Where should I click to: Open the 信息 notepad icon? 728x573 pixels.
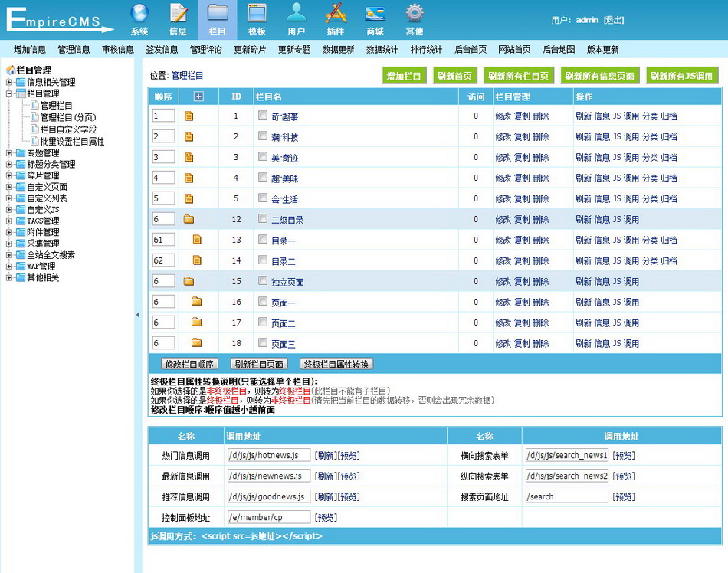click(179, 14)
